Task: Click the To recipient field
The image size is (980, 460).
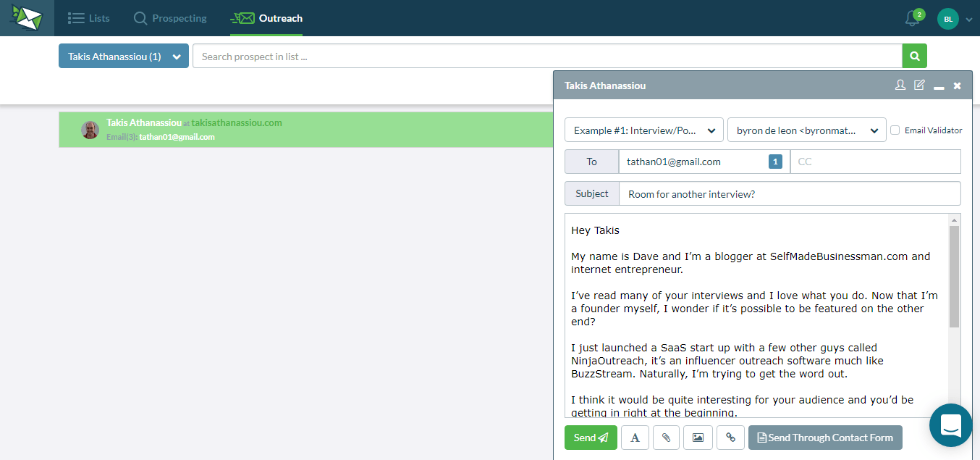Action: tap(704, 162)
